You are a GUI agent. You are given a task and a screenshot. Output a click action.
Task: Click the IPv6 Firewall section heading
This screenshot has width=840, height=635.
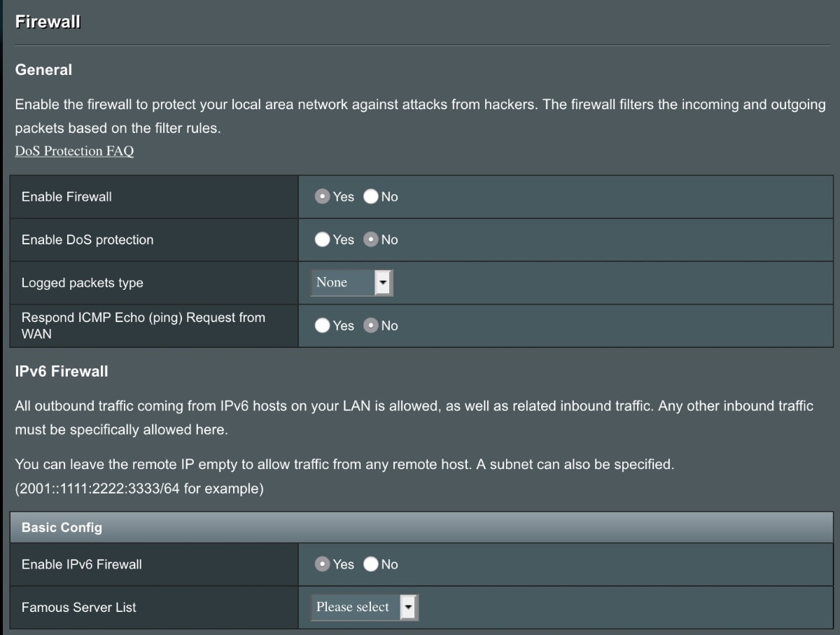pyautogui.click(x=62, y=372)
